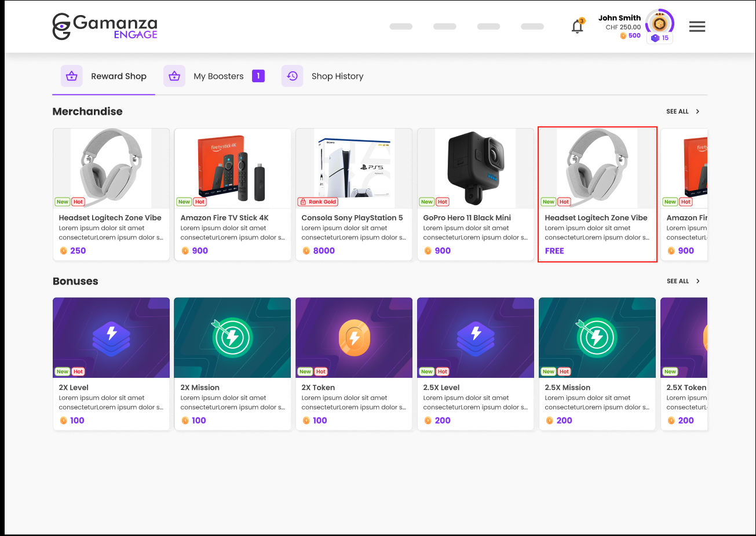756x536 pixels.
Task: Click the Rank Gold lock badge
Action: (317, 202)
